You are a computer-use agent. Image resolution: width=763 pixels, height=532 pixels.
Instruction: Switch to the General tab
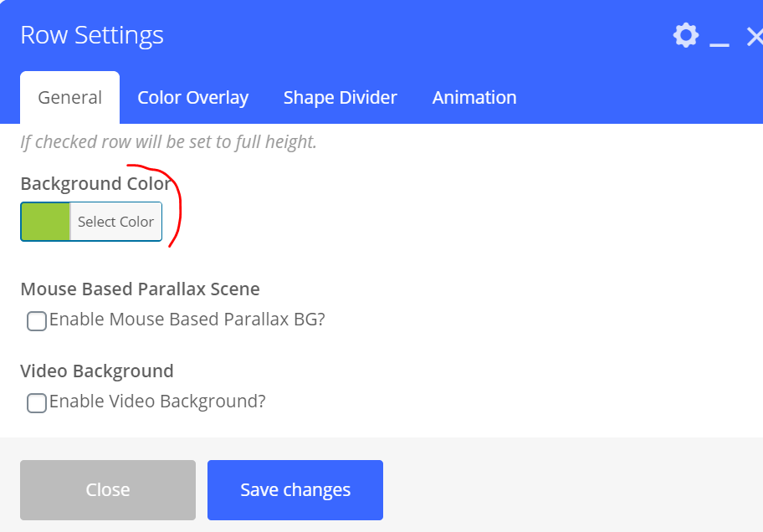(70, 98)
